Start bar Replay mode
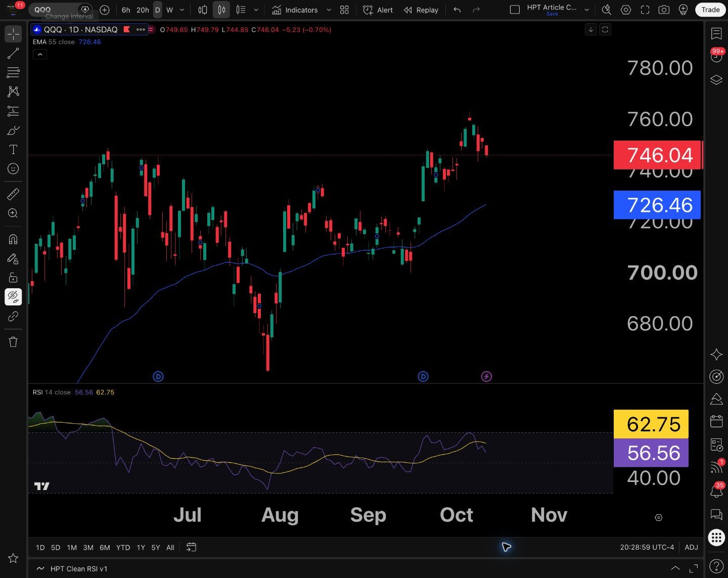 421,10
